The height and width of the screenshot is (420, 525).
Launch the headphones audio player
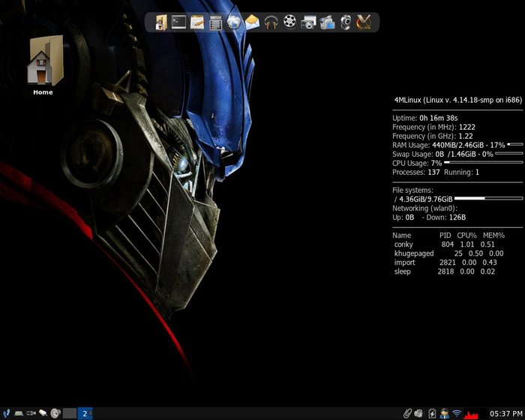[271, 22]
